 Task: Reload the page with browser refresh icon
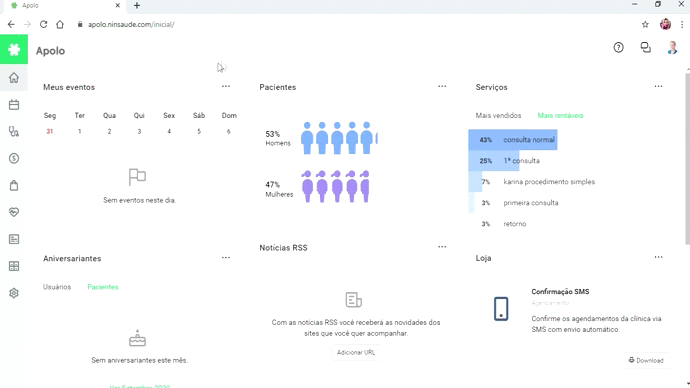43,25
